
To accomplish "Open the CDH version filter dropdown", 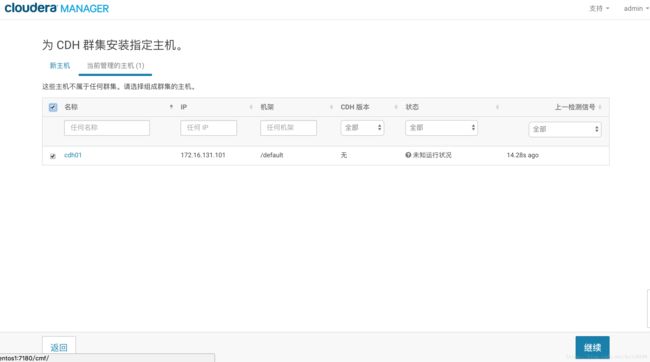I will (x=362, y=128).
